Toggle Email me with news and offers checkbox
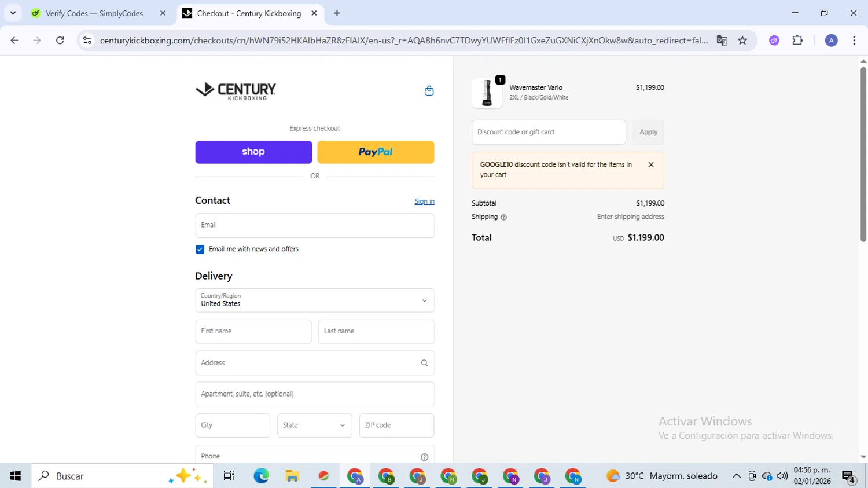The image size is (868, 488). 200,249
